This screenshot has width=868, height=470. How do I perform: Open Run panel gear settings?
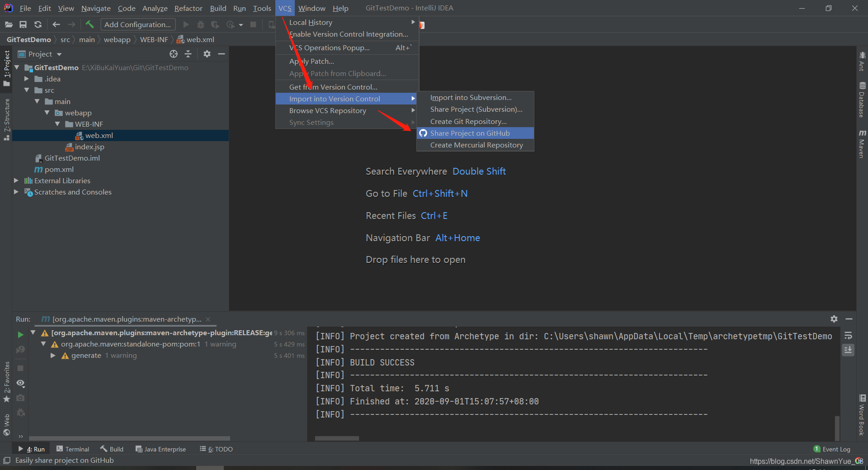(x=834, y=319)
